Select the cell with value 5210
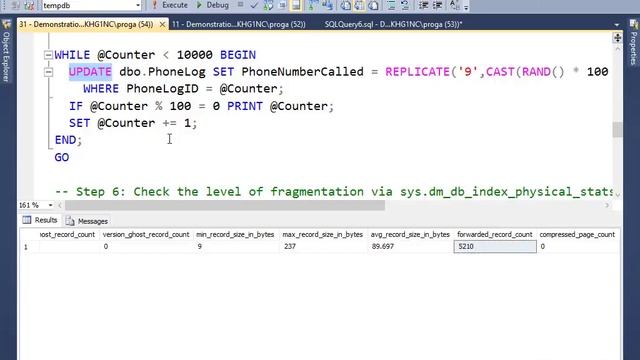 pyautogui.click(x=495, y=247)
